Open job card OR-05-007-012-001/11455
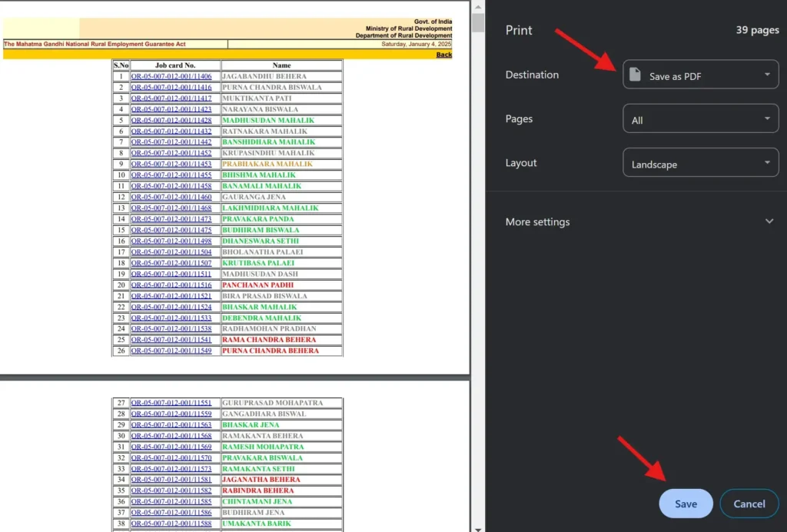Image resolution: width=787 pixels, height=532 pixels. point(171,175)
